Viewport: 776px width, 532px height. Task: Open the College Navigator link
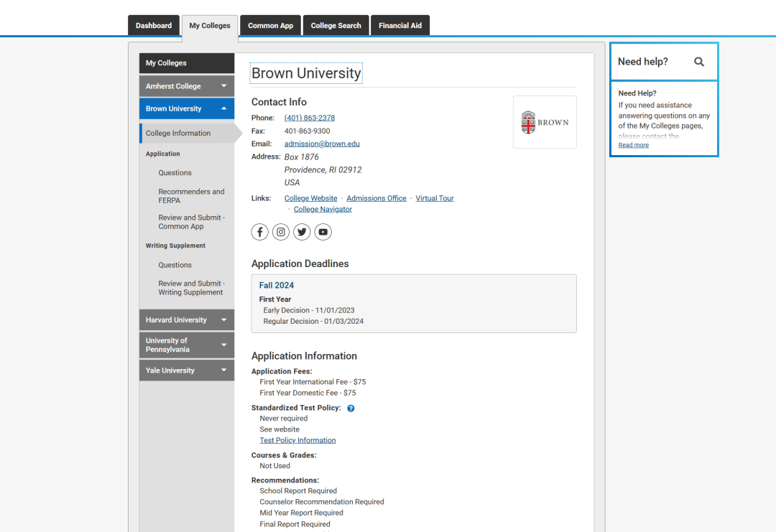click(x=323, y=209)
